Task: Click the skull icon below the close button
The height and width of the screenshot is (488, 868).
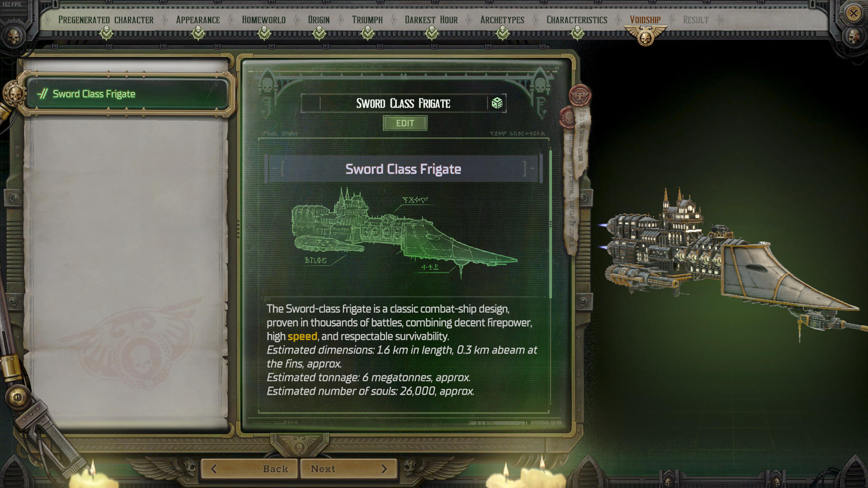Action: 853,37
